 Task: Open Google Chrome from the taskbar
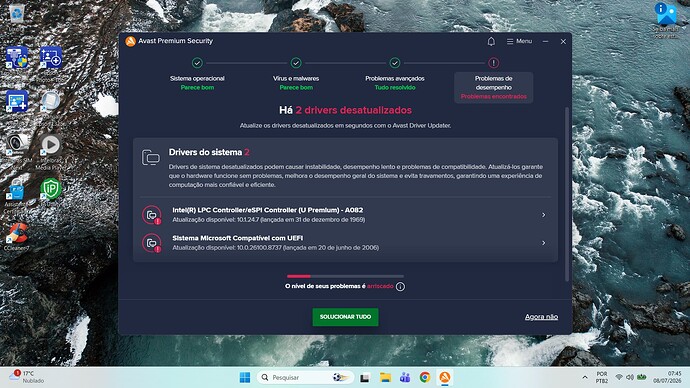[x=425, y=377]
